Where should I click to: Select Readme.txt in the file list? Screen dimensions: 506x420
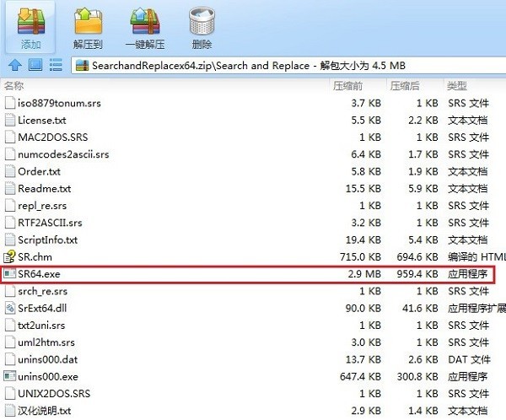[44, 189]
